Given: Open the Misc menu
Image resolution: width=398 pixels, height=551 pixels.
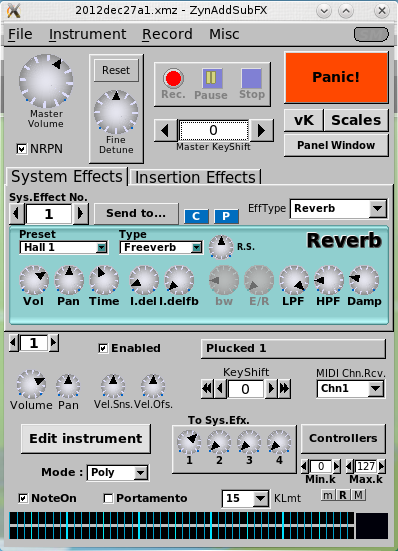Looking at the screenshot, I should [224, 34].
